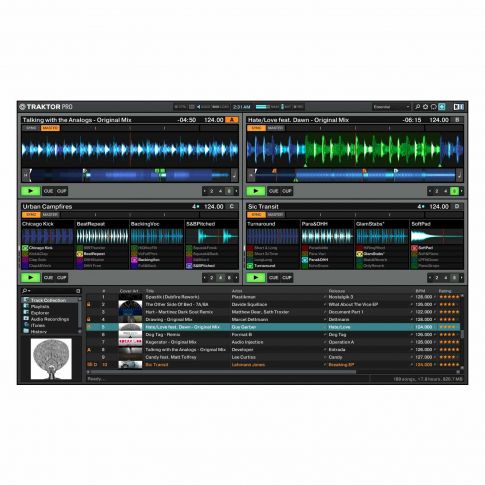Click the skip-to-start button on Deck A stripe

click(x=26, y=175)
